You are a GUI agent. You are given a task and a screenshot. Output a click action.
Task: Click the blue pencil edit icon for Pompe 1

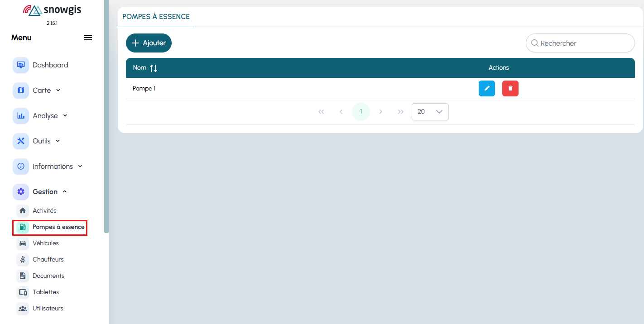coord(486,89)
